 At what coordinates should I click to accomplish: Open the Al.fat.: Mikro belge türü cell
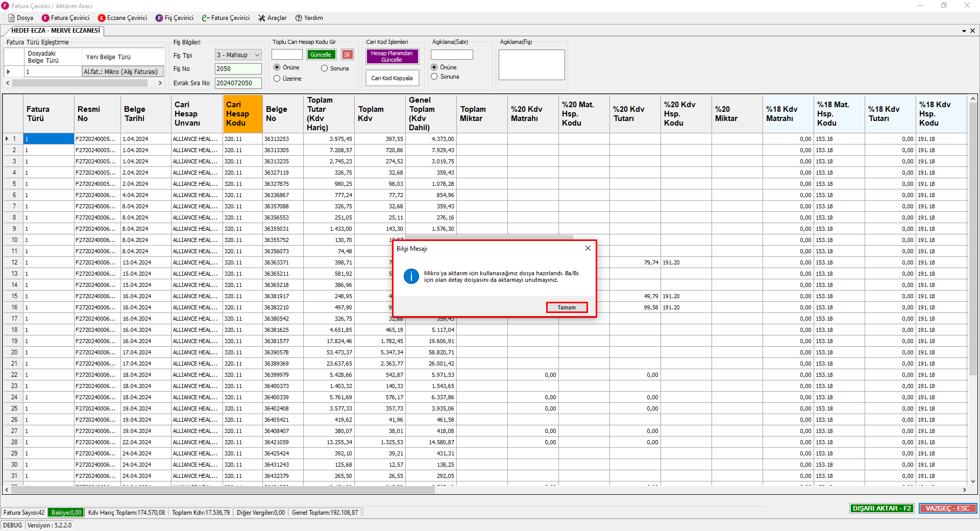[x=122, y=72]
